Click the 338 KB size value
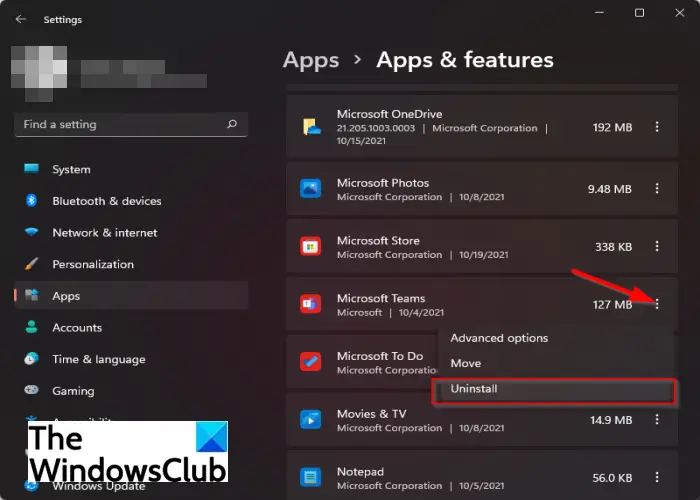700x500 pixels. 613,246
